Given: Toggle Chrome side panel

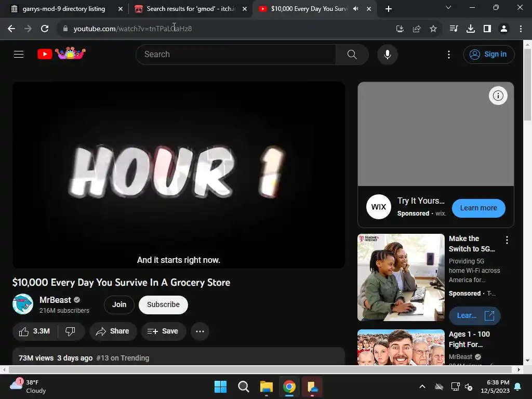Looking at the screenshot, I should (487, 29).
